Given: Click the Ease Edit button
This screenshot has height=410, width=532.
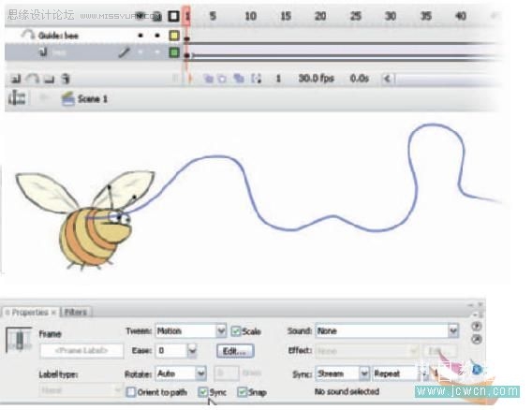Looking at the screenshot, I should [x=235, y=351].
